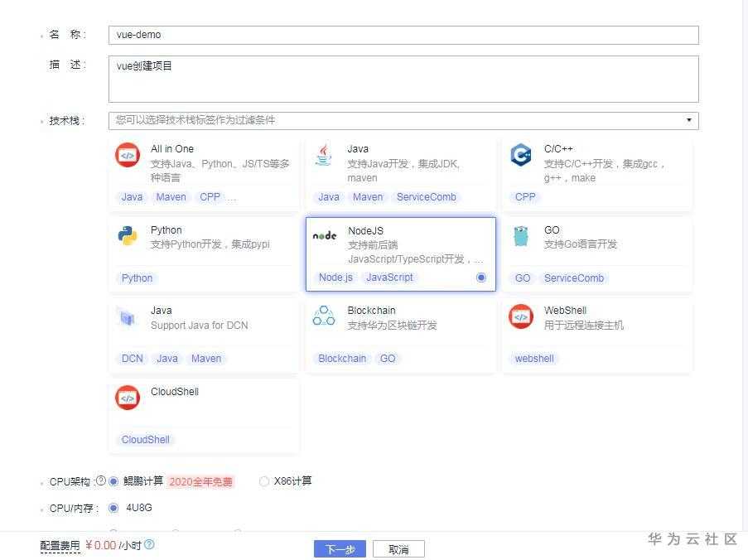Click ServiceComb tag on the Java card
This screenshot has height=560, width=748.
pyautogui.click(x=426, y=197)
